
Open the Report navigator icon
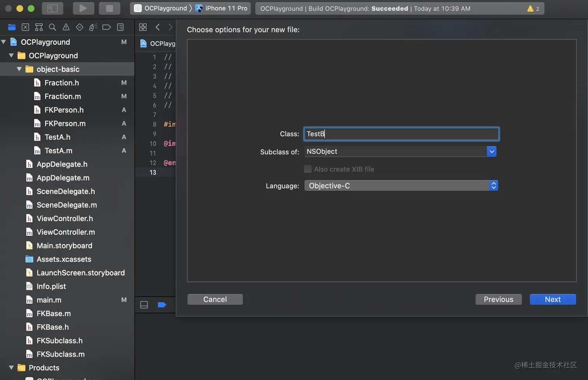121,27
